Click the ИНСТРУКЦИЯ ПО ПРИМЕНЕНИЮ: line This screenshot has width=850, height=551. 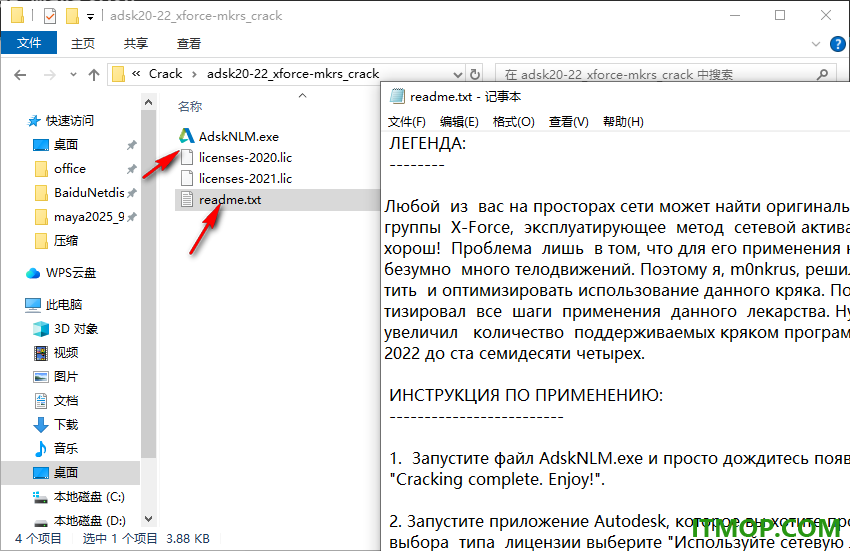click(x=526, y=395)
